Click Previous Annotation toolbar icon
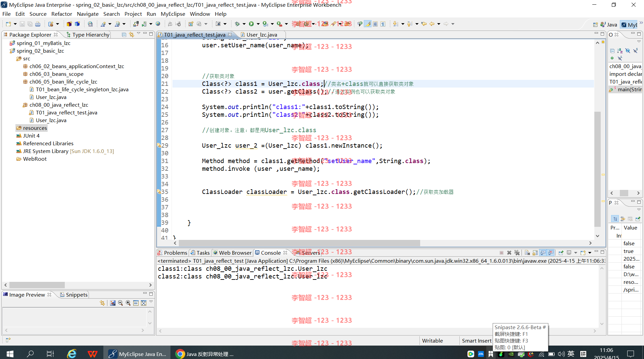This screenshot has height=359, width=644. (x=410, y=24)
